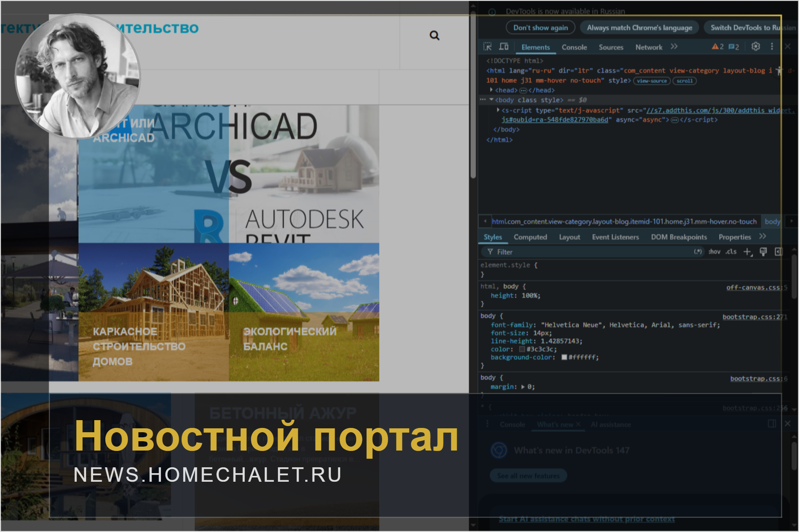Click the regex filter toggle in Styles filter
Screen dimensions: 799x532
(x=698, y=252)
